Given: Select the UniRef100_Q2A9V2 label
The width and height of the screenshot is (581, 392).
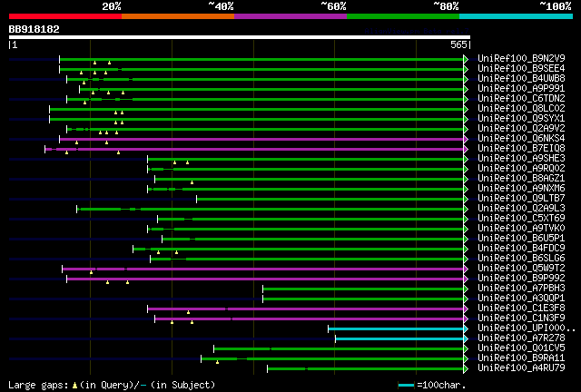Looking at the screenshot, I should point(521,128).
